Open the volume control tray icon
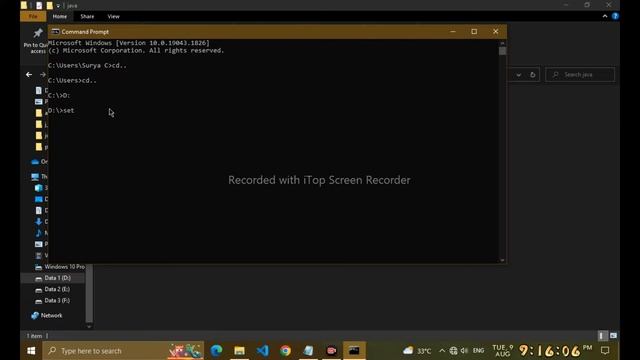The width and height of the screenshot is (640, 360). coord(464,351)
